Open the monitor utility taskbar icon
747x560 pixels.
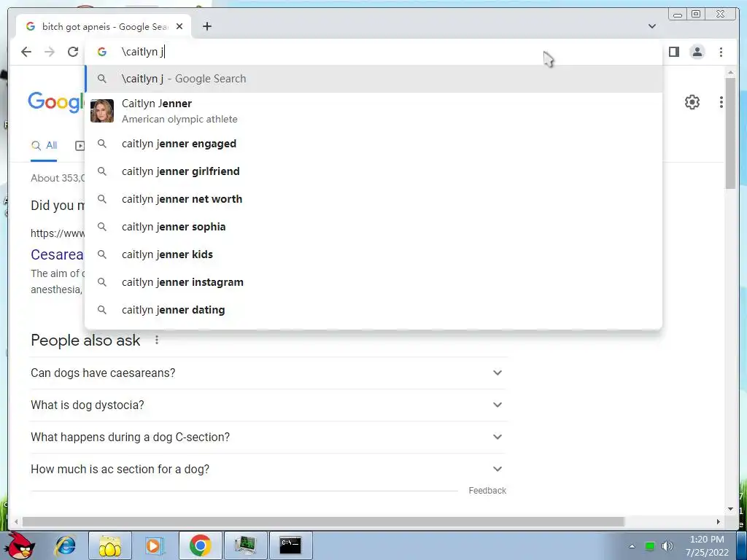245,545
